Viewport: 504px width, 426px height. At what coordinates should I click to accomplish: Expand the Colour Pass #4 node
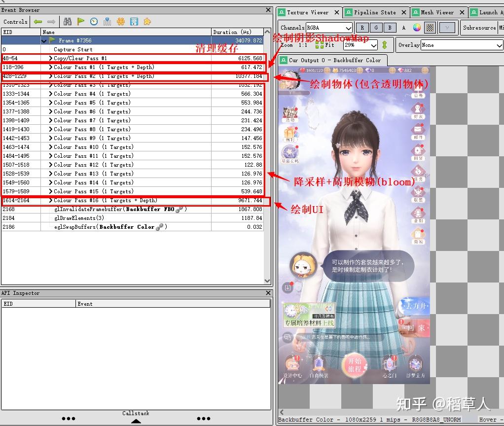pyautogui.click(x=50, y=94)
